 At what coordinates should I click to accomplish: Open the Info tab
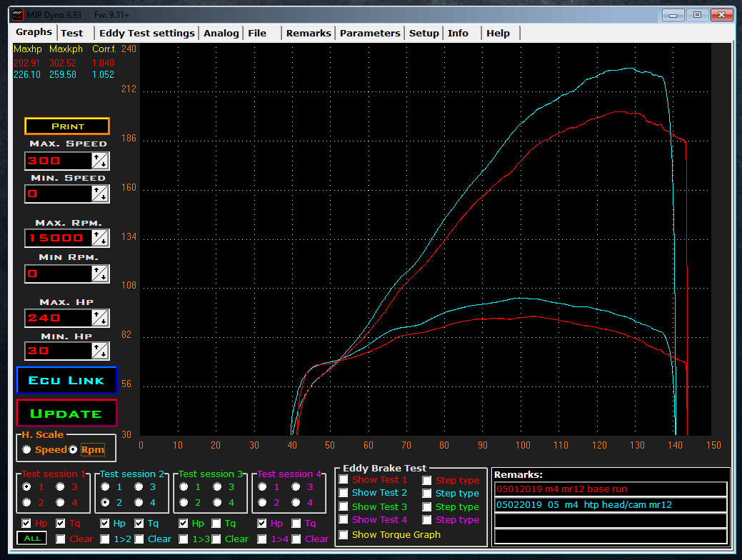[x=458, y=33]
